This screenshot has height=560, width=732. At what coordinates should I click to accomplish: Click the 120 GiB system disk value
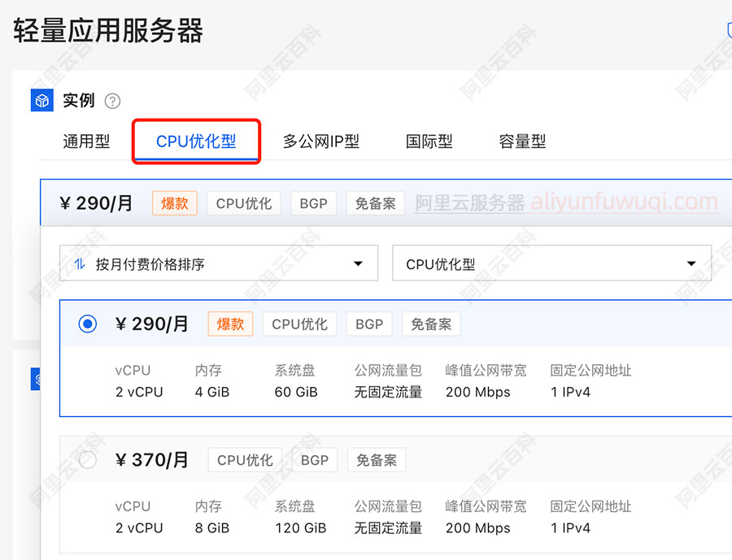[x=301, y=528]
